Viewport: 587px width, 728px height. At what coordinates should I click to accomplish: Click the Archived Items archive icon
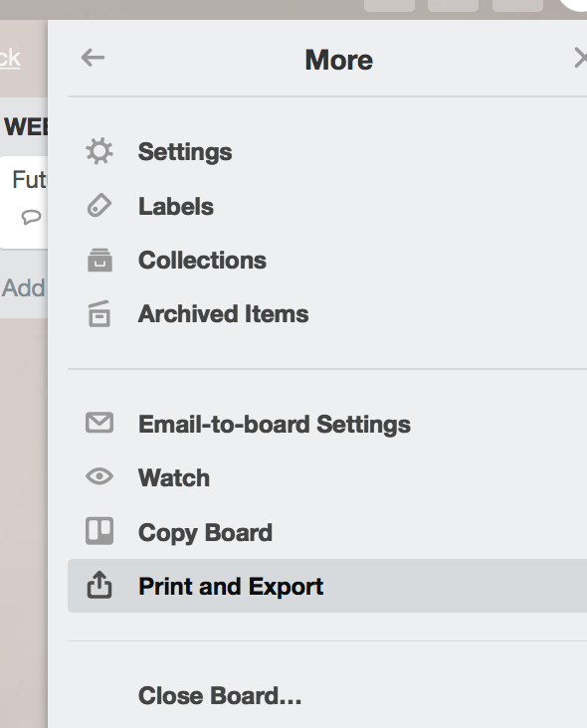pyautogui.click(x=98, y=314)
